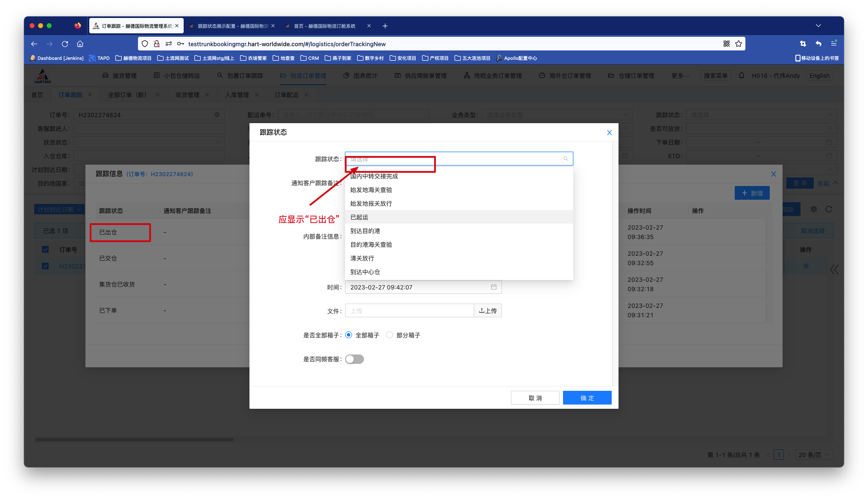Viewport: 868px width, 499px height.
Task: Choose 已起运 from the dropdown list
Action: 359,217
